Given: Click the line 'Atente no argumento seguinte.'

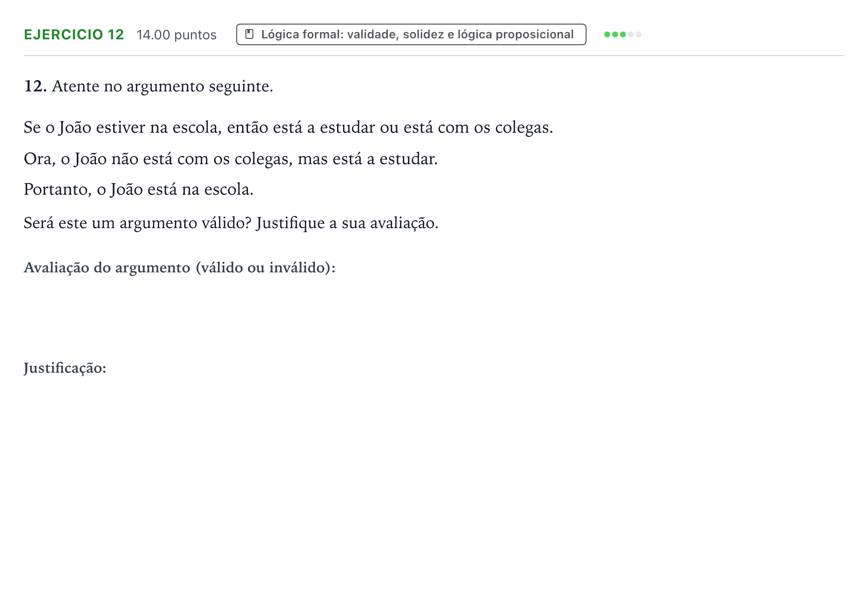Looking at the screenshot, I should 162,86.
